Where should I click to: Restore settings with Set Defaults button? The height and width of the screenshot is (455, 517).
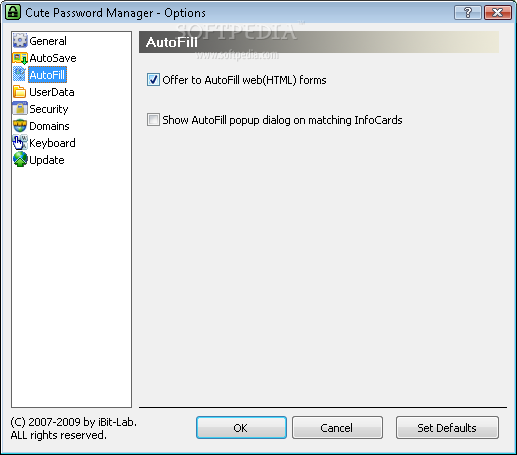(x=447, y=427)
